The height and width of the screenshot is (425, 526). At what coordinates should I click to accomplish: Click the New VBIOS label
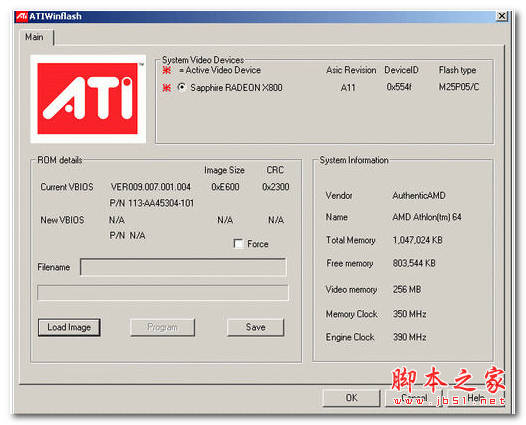[x=62, y=220]
